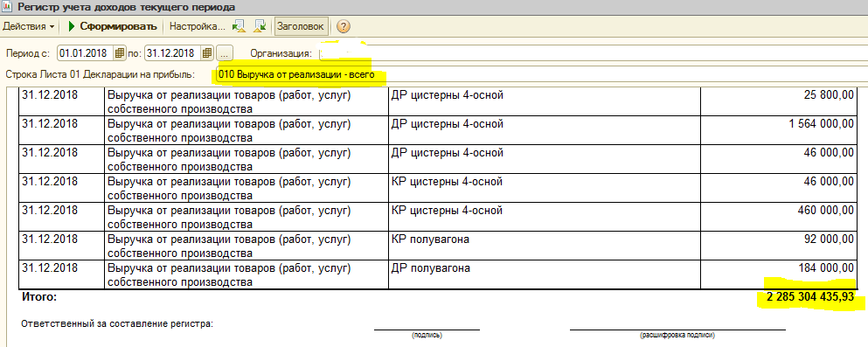
Task: Select the amount cell 25 800,00
Action: (x=780, y=101)
